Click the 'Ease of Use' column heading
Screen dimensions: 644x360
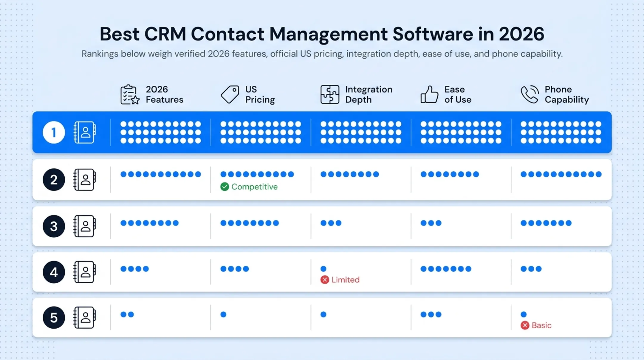coord(458,94)
